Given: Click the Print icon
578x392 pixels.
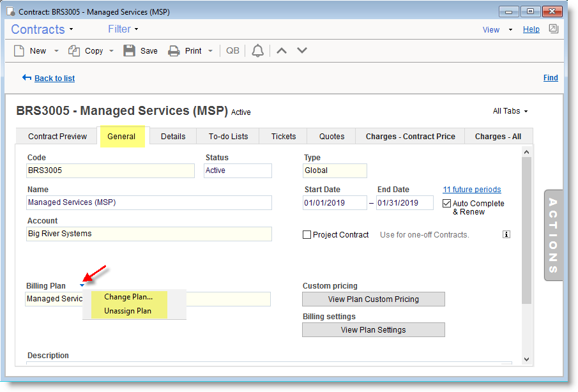Looking at the screenshot, I should pyautogui.click(x=174, y=51).
